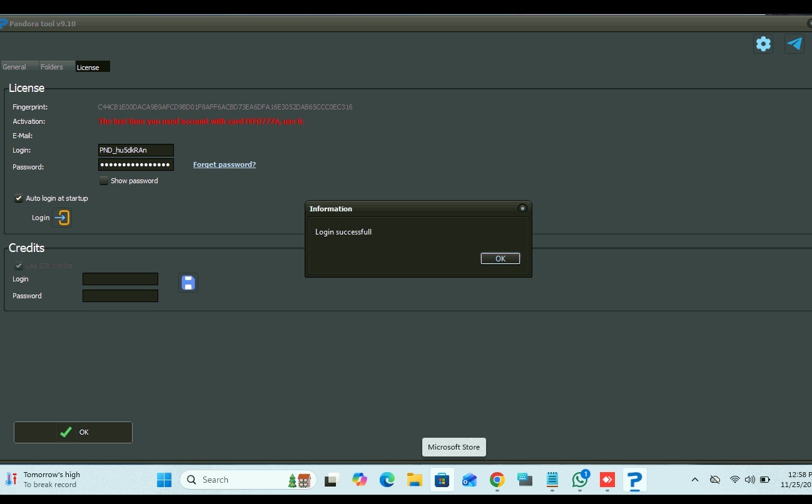Click the Login arrow icon button
812x504 pixels.
[62, 218]
